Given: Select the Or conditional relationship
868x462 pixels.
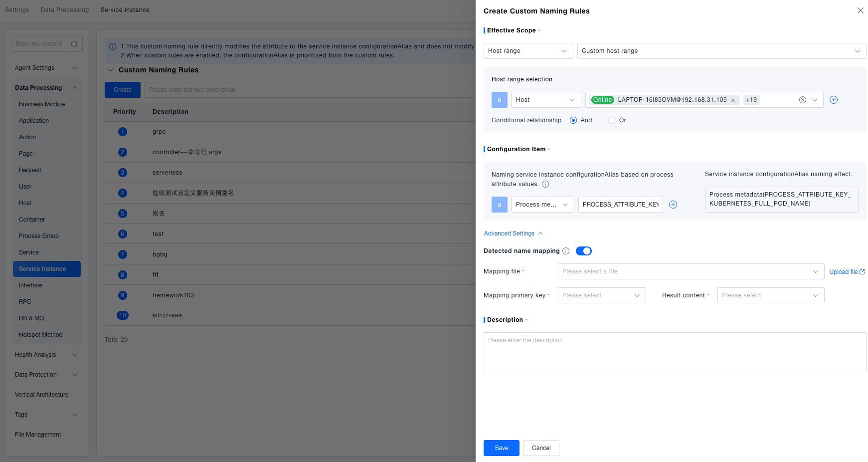Looking at the screenshot, I should [x=612, y=120].
